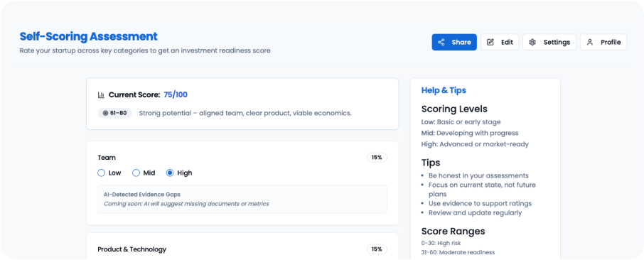
Task: Click the 61–80 score range badge
Action: (114, 113)
